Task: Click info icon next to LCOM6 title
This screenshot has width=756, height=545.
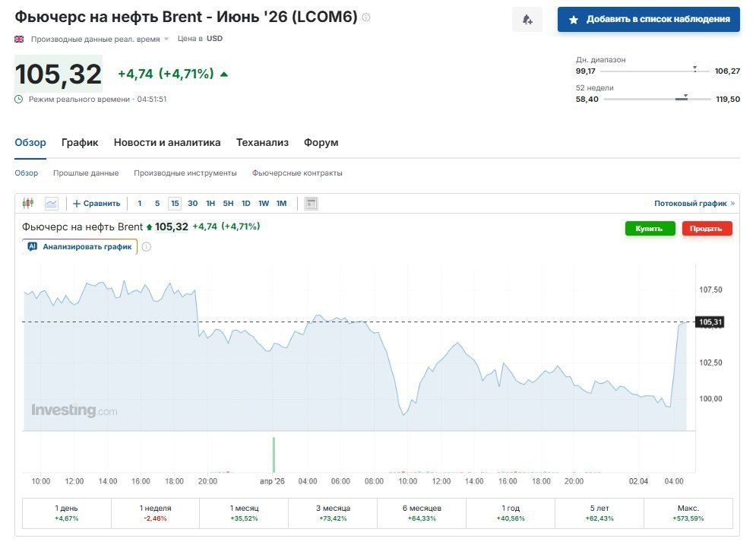Action: tap(366, 17)
